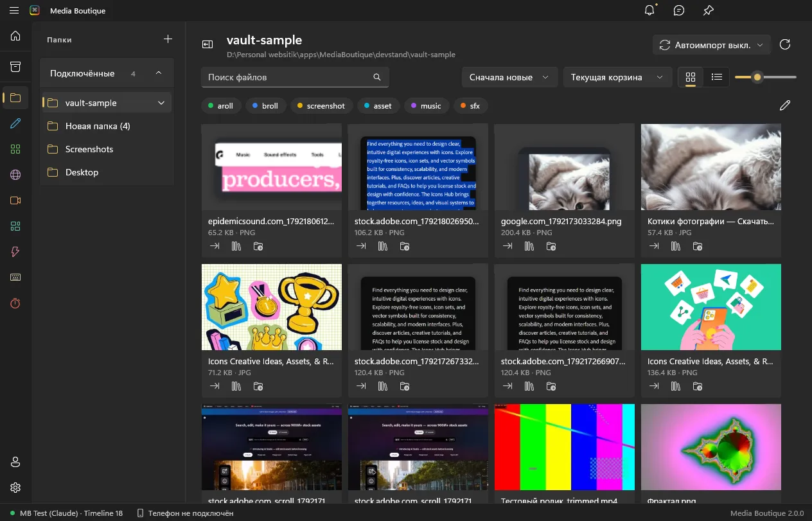Select the Desktop folder
This screenshot has height=521, width=812.
click(x=107, y=172)
